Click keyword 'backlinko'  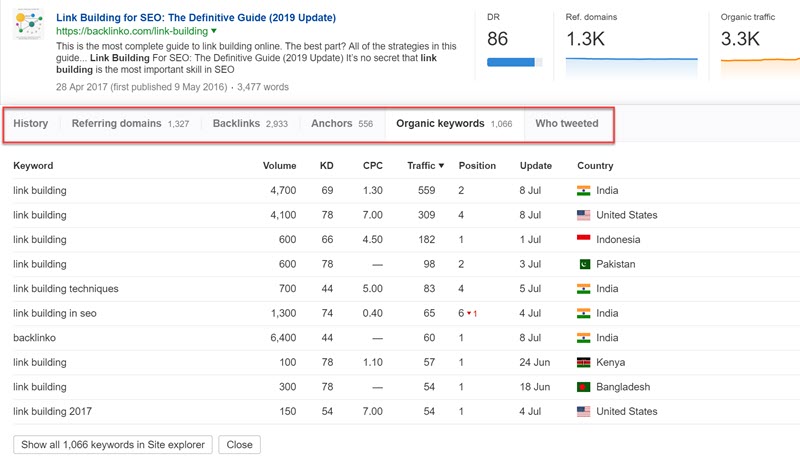pos(34,338)
